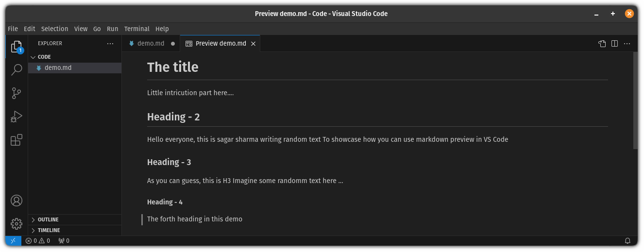Expand the TIMELINE section
The width and height of the screenshot is (644, 252).
tap(49, 230)
